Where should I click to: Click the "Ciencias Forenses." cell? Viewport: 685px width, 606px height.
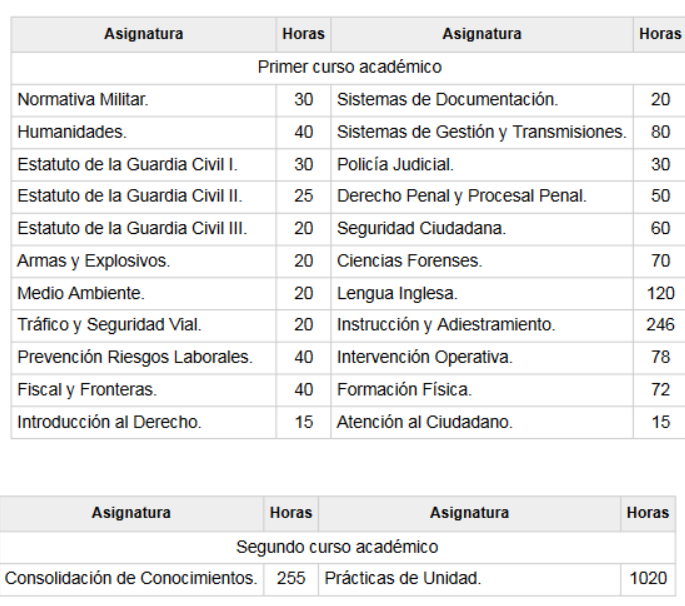click(x=409, y=261)
